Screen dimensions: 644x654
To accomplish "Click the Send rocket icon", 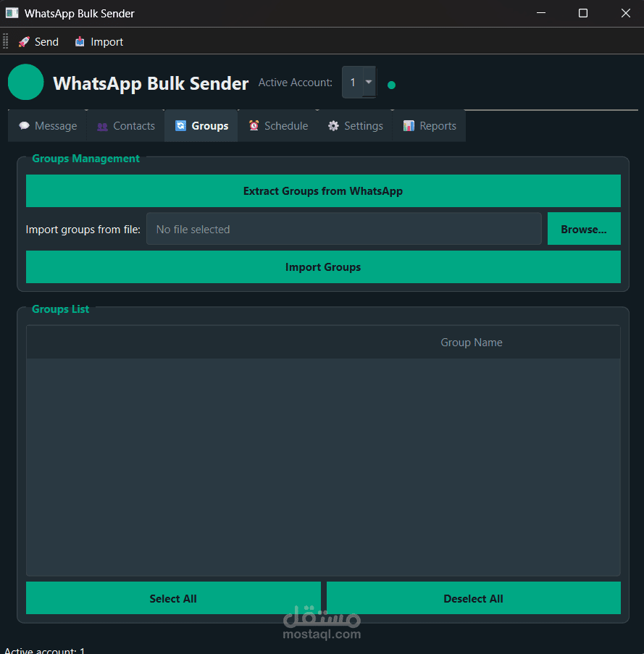I will point(24,42).
